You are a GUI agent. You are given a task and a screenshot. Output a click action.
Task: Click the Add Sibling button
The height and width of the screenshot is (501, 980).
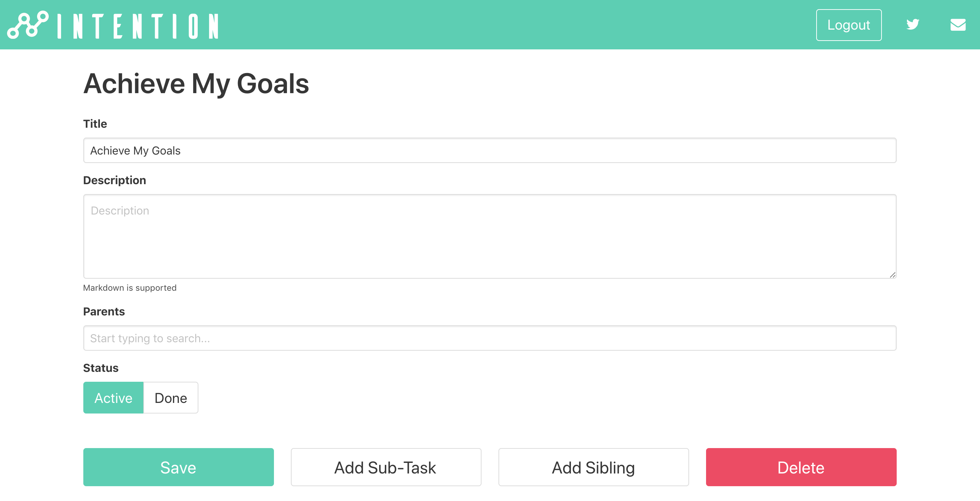pos(593,467)
